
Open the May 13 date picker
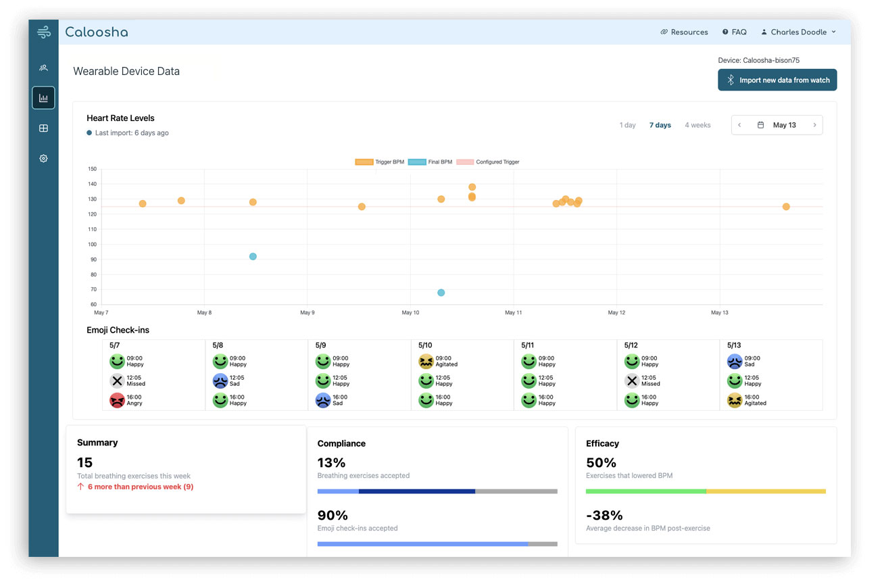[x=777, y=125]
